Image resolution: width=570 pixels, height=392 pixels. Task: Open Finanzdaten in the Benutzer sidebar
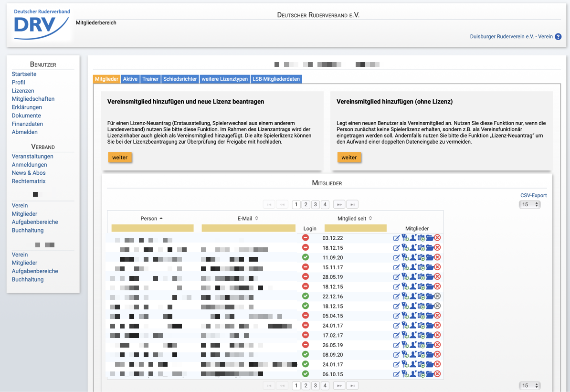click(x=27, y=124)
